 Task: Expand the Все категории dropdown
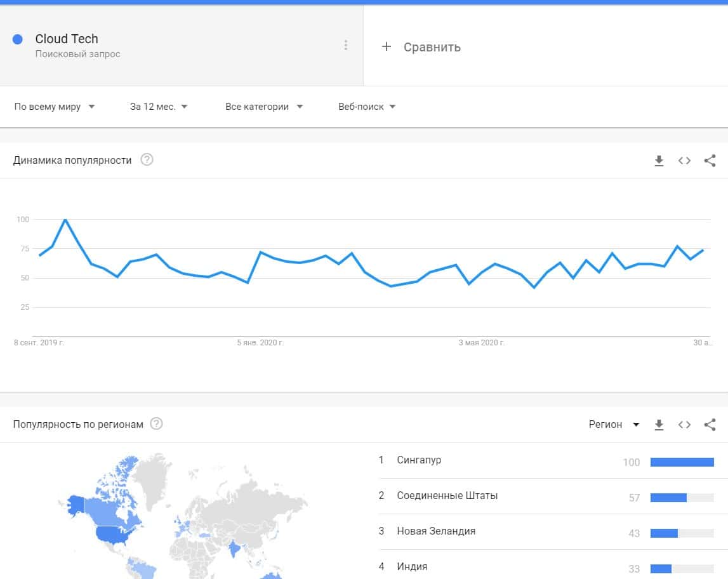click(x=263, y=107)
